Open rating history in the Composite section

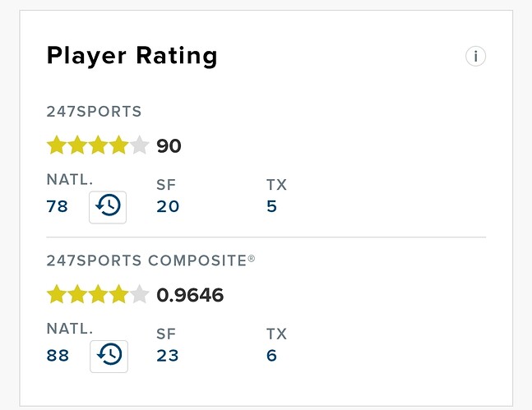point(109,355)
